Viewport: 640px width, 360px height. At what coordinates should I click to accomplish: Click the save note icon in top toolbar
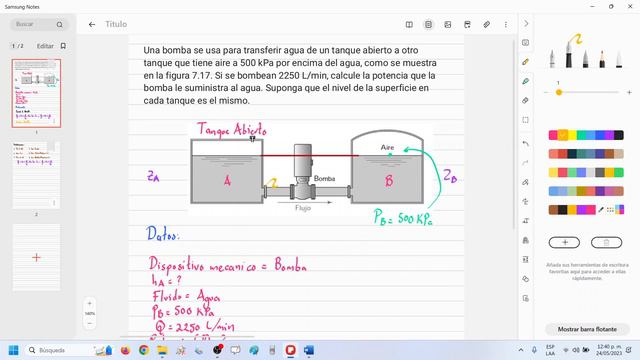click(x=467, y=24)
